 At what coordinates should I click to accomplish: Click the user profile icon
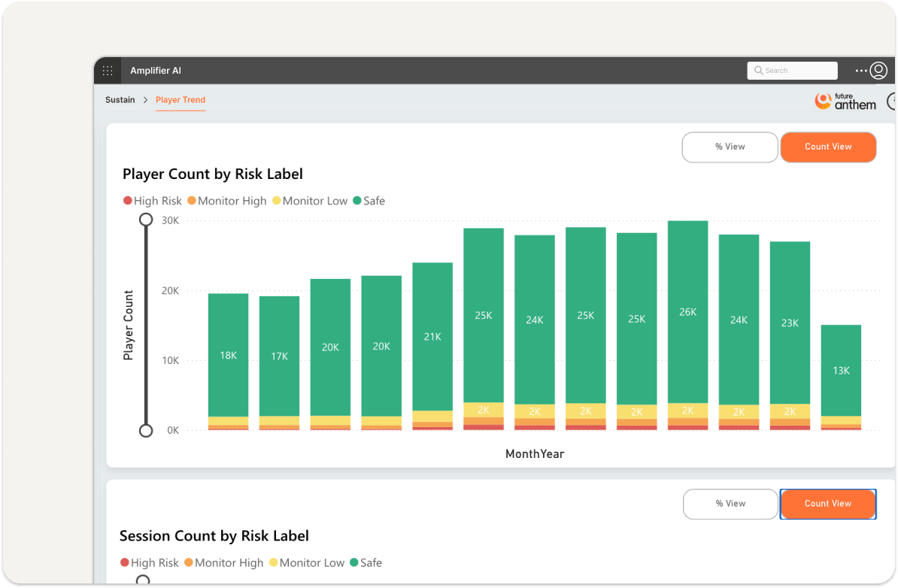tap(878, 71)
